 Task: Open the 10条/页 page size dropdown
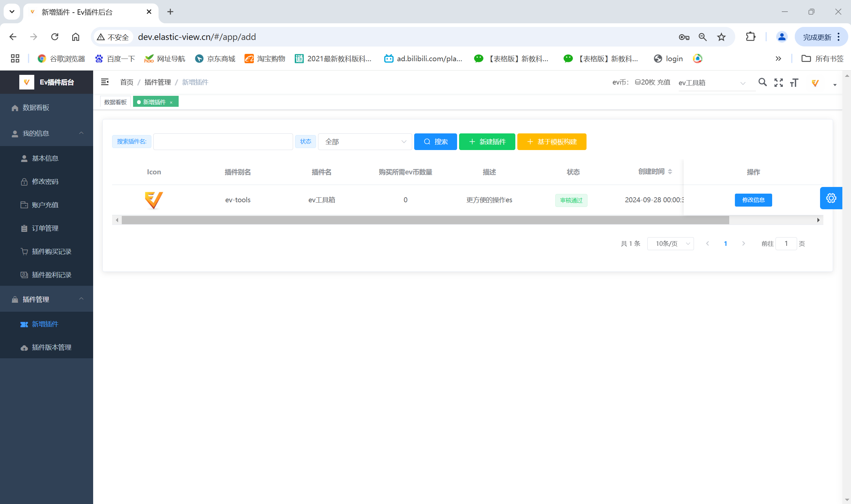tap(670, 244)
